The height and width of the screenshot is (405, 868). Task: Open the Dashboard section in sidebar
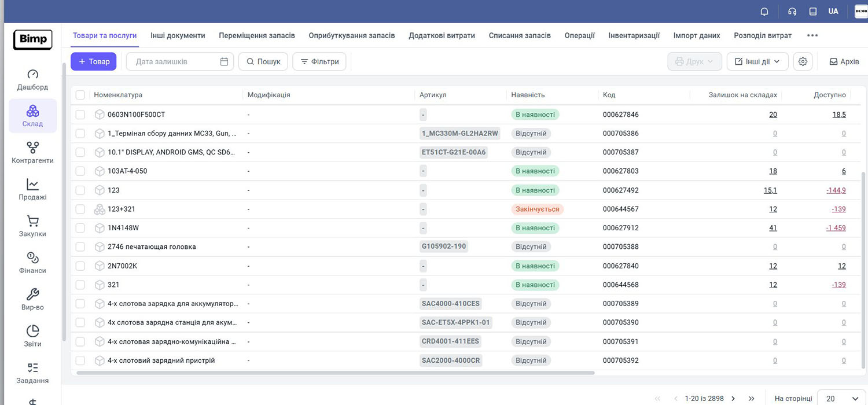pyautogui.click(x=32, y=80)
